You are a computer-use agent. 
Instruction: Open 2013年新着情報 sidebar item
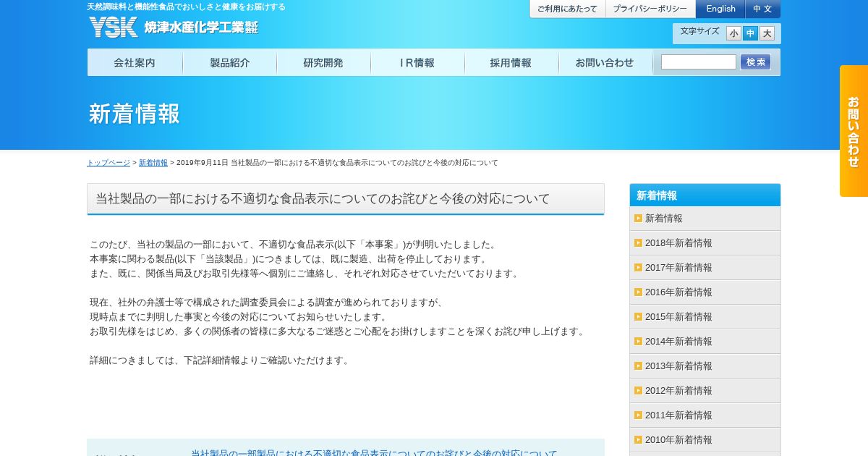(x=705, y=366)
